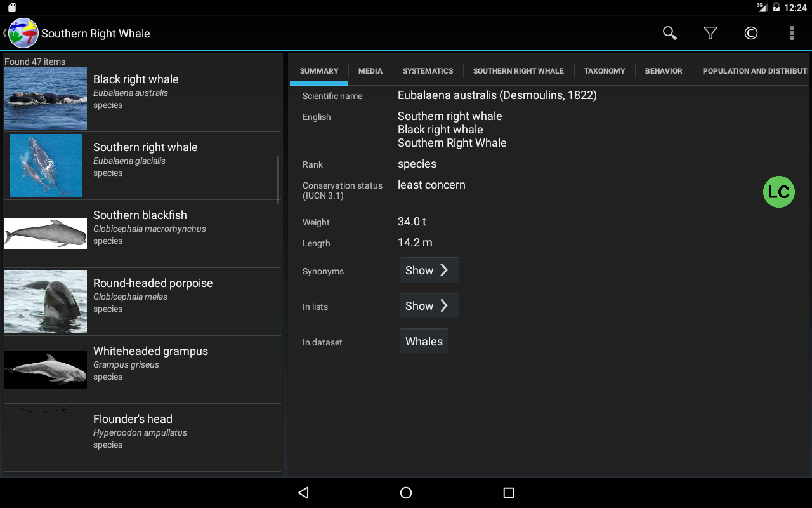Open the Flounder's head sketch thumbnail
Screen dimensions: 812x508
[x=46, y=410]
